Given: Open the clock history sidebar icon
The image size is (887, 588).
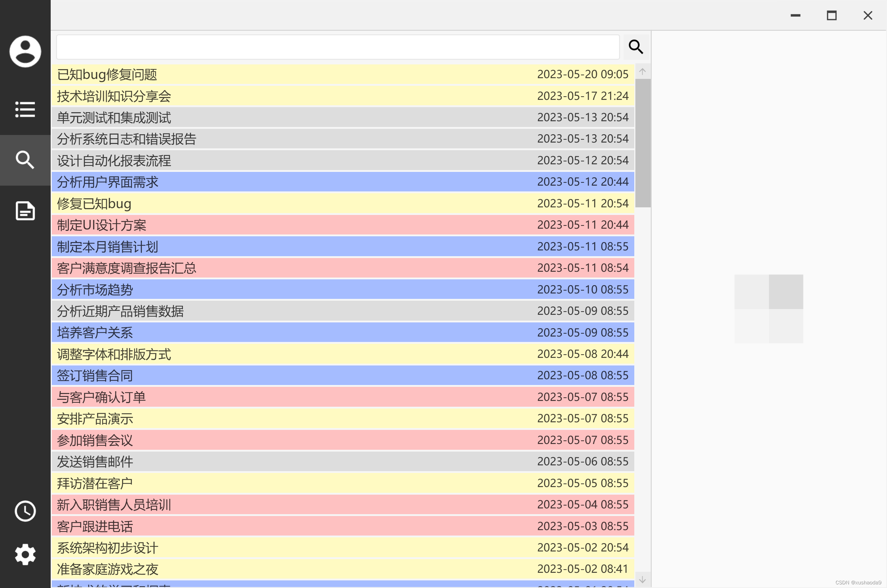Looking at the screenshot, I should [x=25, y=511].
